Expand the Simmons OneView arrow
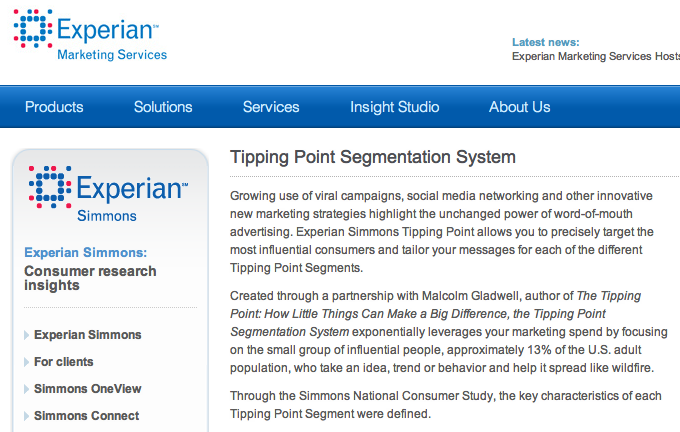680x432 pixels. point(27,389)
